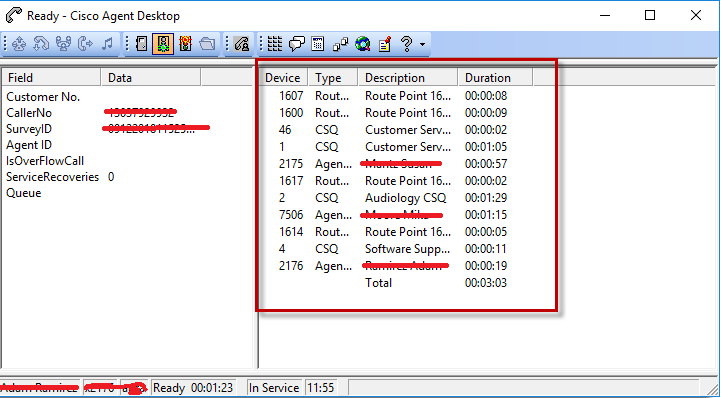Select agent device 7506 row
Screen dimensions: 721x398
coord(291,215)
